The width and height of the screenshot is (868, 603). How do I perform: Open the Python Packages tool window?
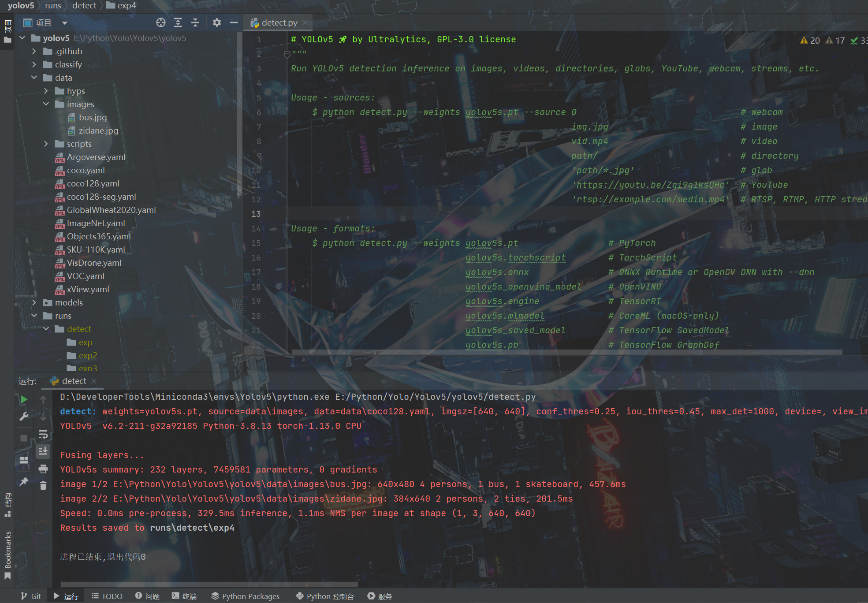point(246,596)
